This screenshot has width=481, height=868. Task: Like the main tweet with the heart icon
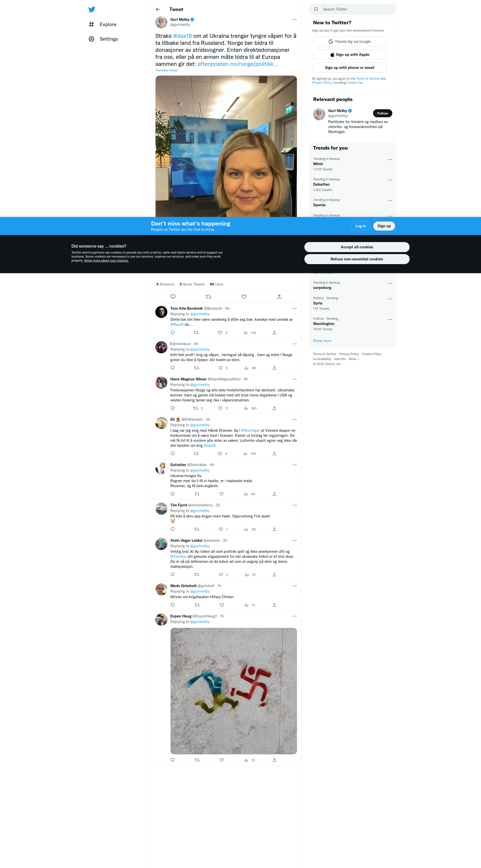tap(244, 297)
